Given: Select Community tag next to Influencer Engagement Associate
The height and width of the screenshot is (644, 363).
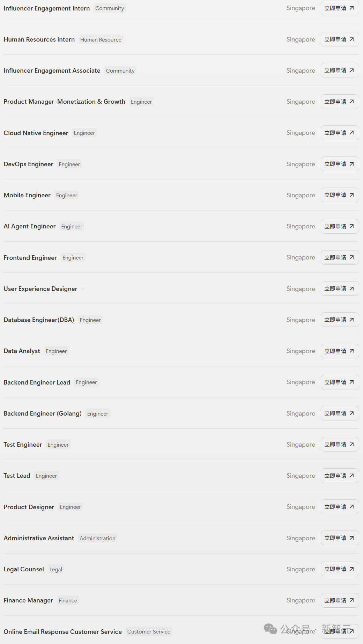Looking at the screenshot, I should coord(120,71).
